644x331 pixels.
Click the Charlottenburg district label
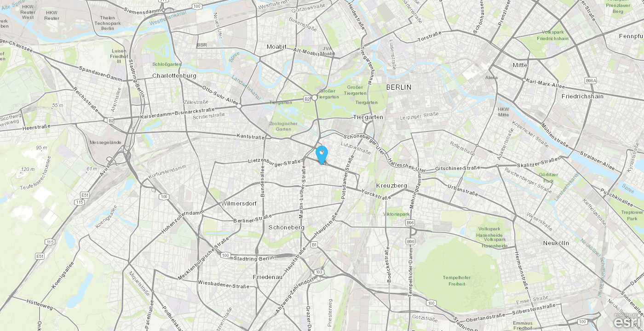(x=174, y=75)
